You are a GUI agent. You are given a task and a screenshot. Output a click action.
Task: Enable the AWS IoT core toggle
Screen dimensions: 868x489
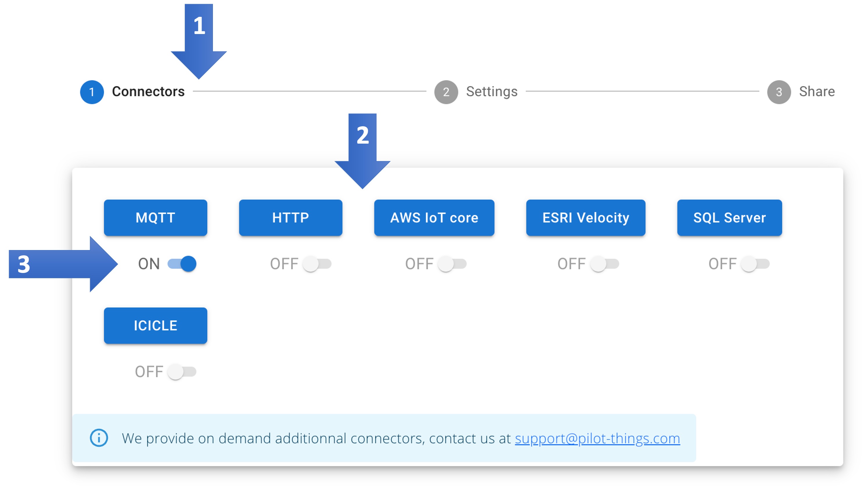pos(452,263)
